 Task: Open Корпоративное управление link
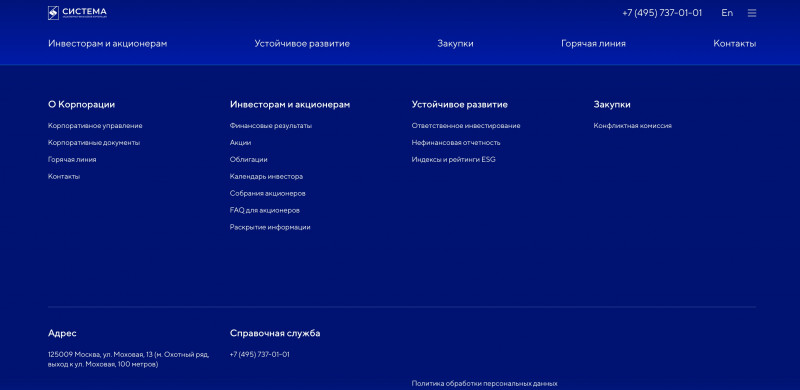[95, 126]
